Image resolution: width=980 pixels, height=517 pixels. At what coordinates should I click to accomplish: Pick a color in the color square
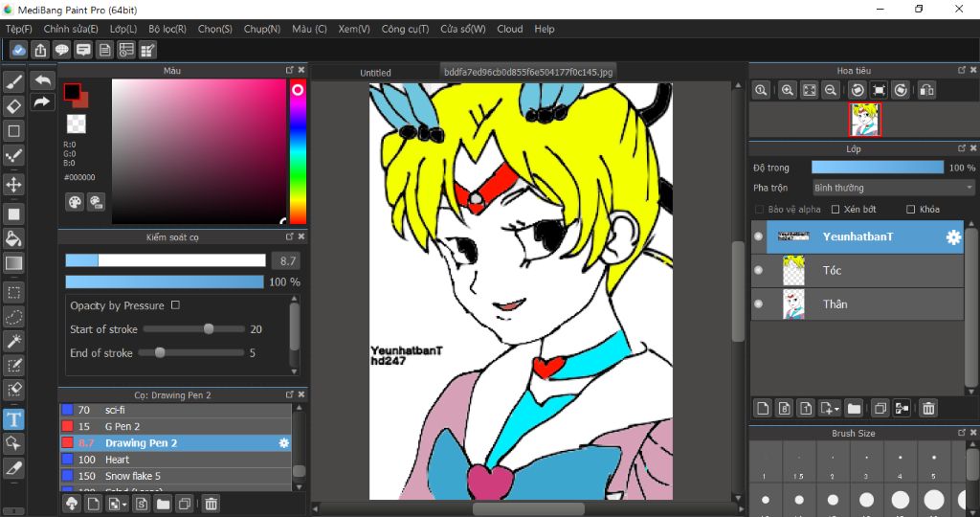click(x=199, y=151)
